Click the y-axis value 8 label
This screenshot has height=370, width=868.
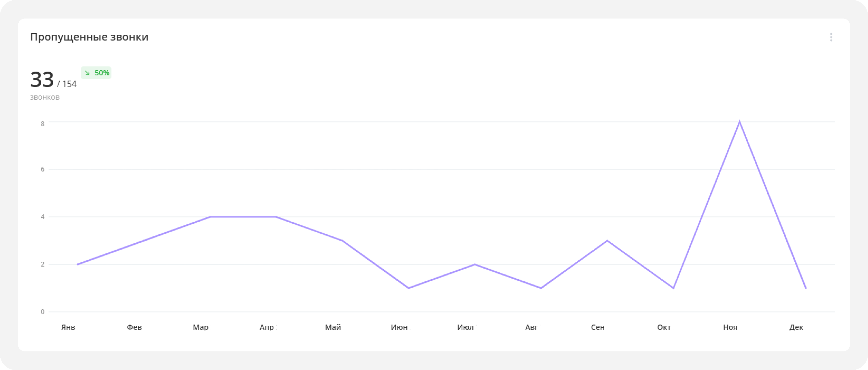pos(42,124)
